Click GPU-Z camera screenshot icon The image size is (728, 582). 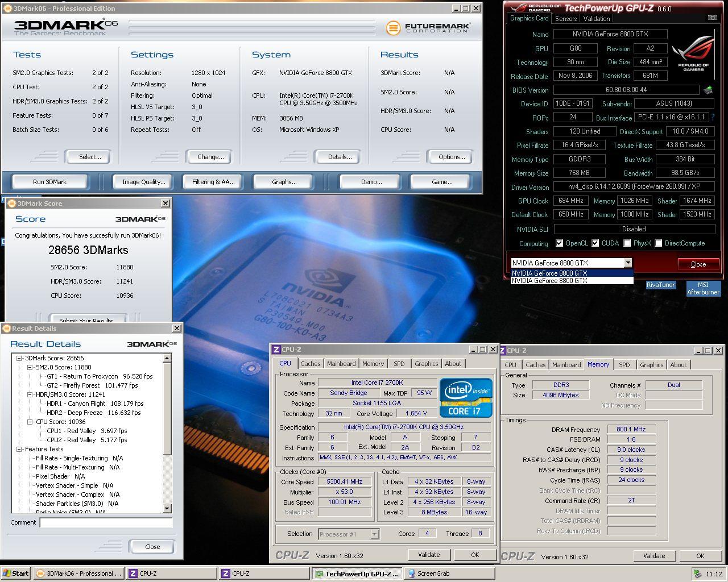click(712, 18)
